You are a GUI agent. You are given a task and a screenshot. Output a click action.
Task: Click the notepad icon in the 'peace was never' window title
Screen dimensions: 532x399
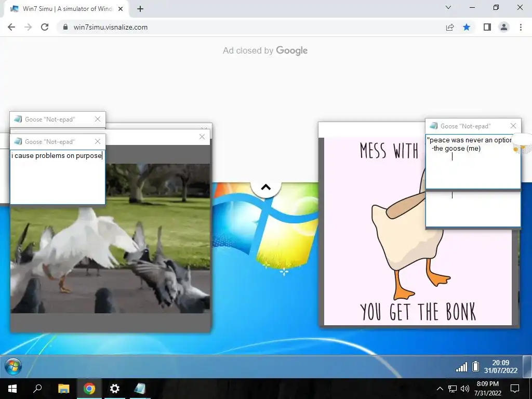coord(434,126)
